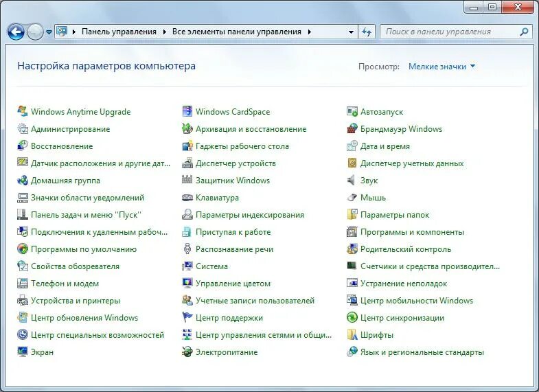Open Устранение неполадок link
539x392 pixels.
click(404, 284)
